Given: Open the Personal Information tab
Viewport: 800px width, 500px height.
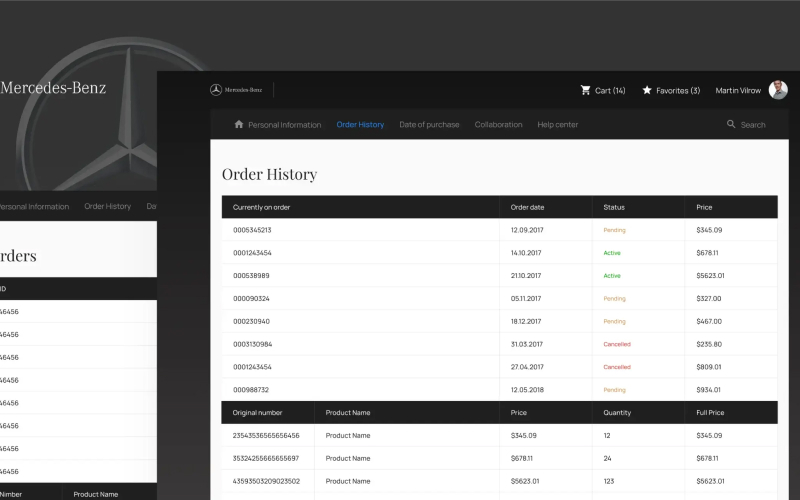Looking at the screenshot, I should coord(285,124).
